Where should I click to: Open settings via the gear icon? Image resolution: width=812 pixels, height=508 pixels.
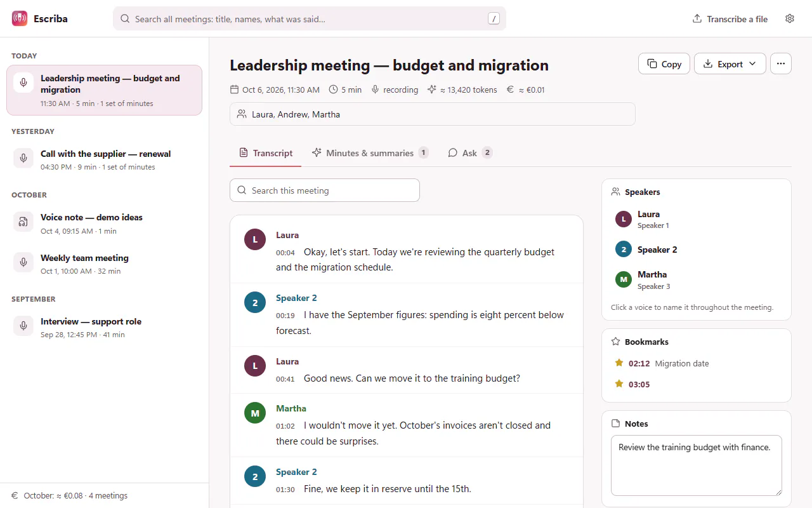(790, 18)
